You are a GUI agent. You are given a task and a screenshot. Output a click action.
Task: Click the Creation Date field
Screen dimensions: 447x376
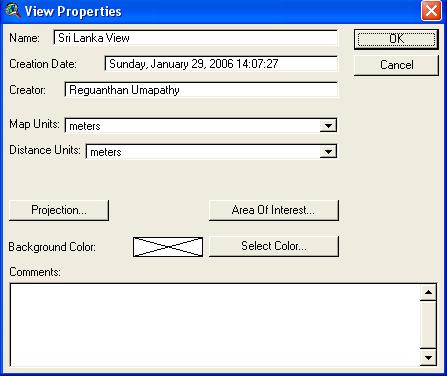221,64
